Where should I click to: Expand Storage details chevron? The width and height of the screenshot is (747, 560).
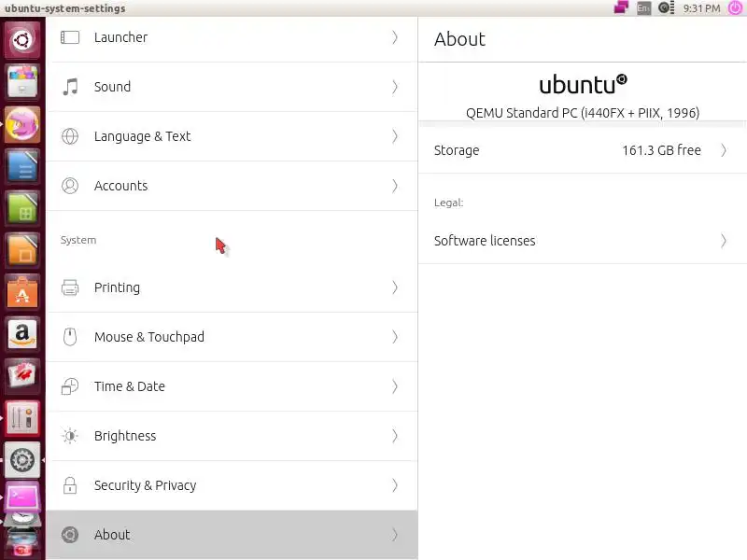(723, 150)
